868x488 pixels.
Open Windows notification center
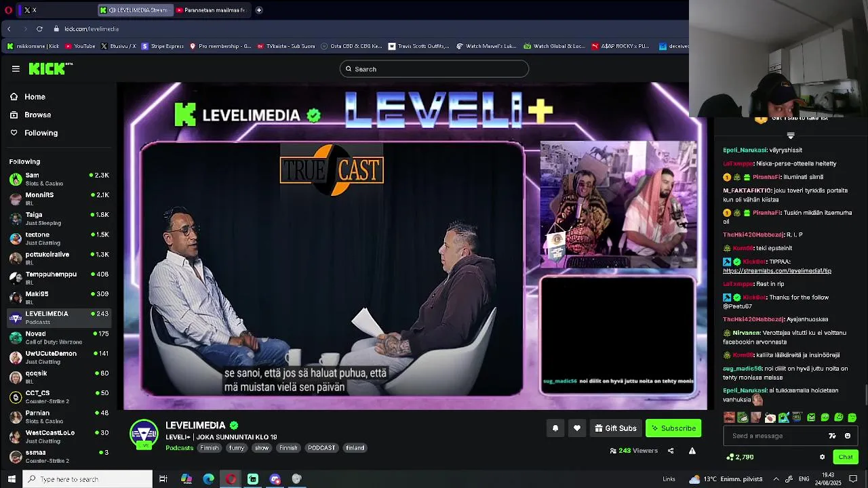(x=853, y=479)
